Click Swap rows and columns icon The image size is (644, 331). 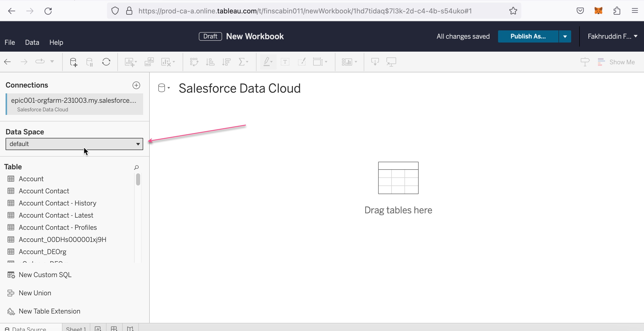tap(194, 62)
